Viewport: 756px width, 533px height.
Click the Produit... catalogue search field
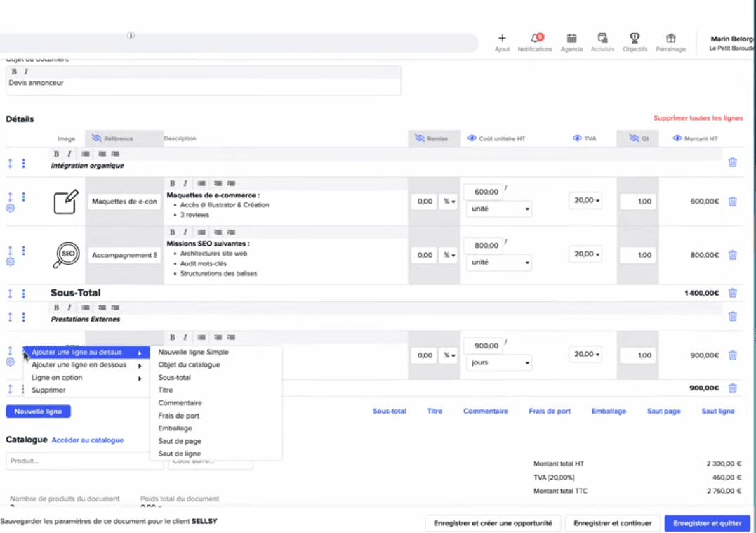[x=84, y=461]
